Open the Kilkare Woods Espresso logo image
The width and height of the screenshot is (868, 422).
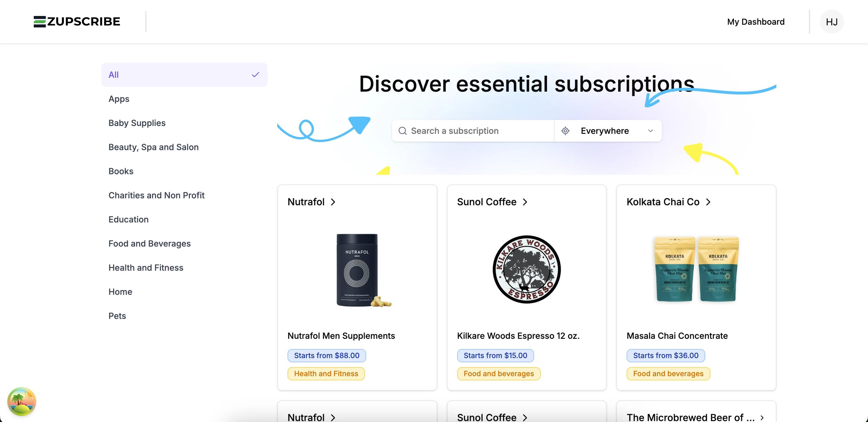526,269
